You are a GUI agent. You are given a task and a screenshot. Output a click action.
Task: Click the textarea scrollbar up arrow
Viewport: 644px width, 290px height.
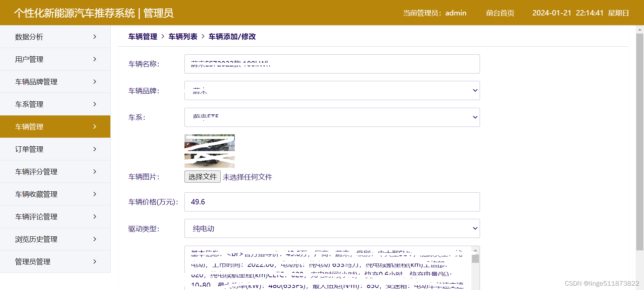tap(475, 250)
